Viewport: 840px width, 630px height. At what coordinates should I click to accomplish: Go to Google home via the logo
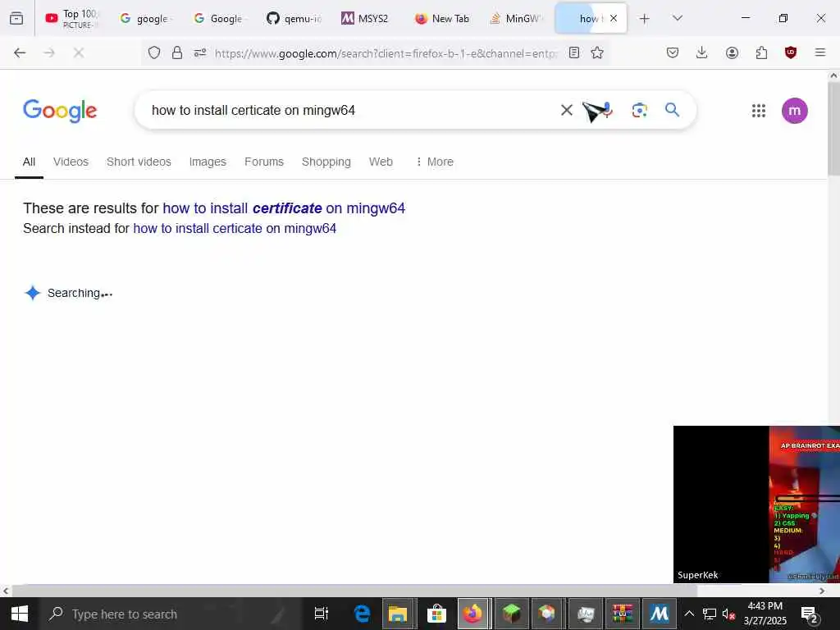(60, 111)
